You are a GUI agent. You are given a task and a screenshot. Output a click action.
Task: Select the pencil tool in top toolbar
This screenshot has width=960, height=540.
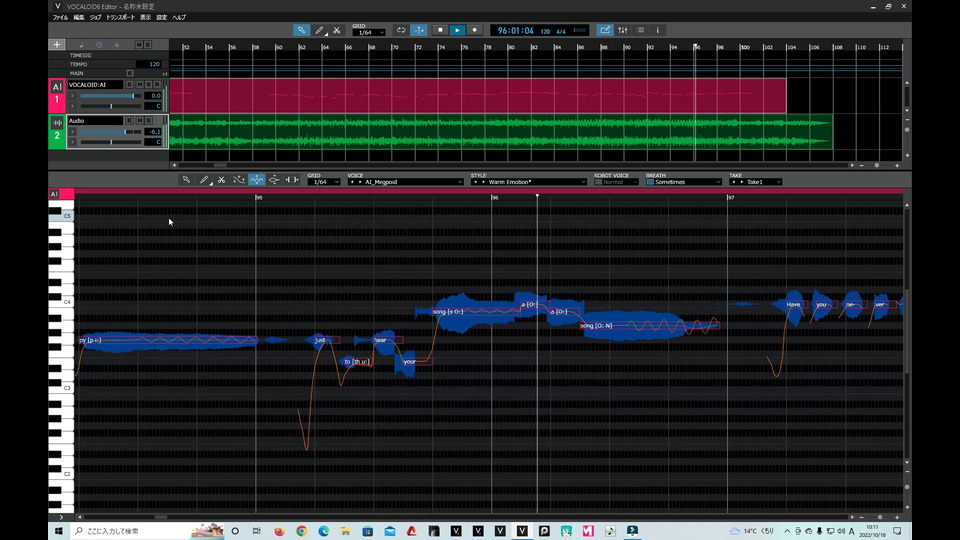[320, 30]
